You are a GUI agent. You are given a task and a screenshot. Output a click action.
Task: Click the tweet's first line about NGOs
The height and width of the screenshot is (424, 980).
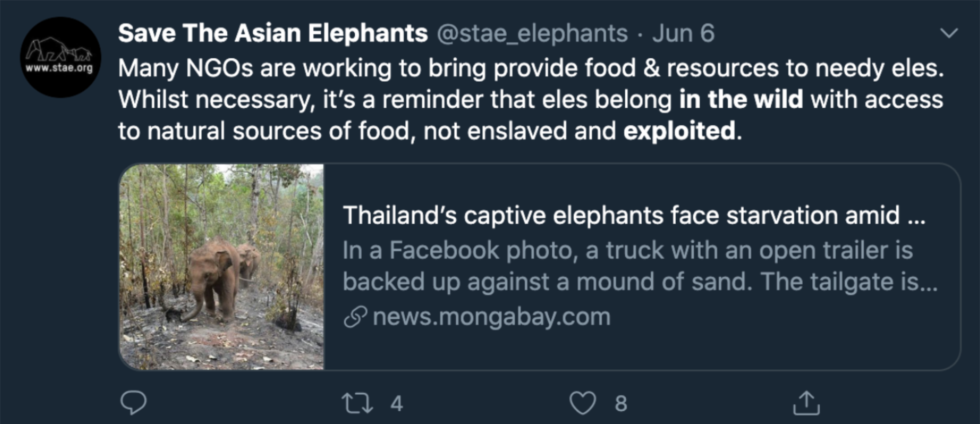(531, 68)
